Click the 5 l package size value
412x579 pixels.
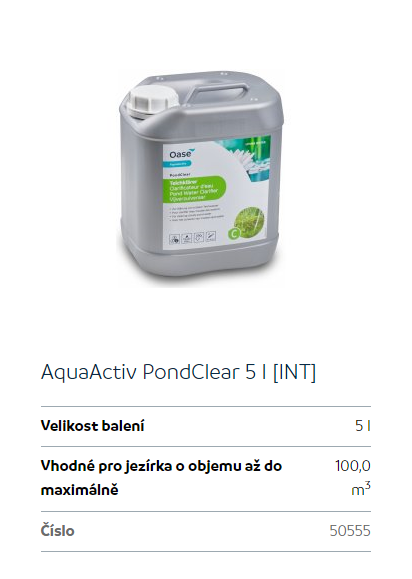pos(363,426)
